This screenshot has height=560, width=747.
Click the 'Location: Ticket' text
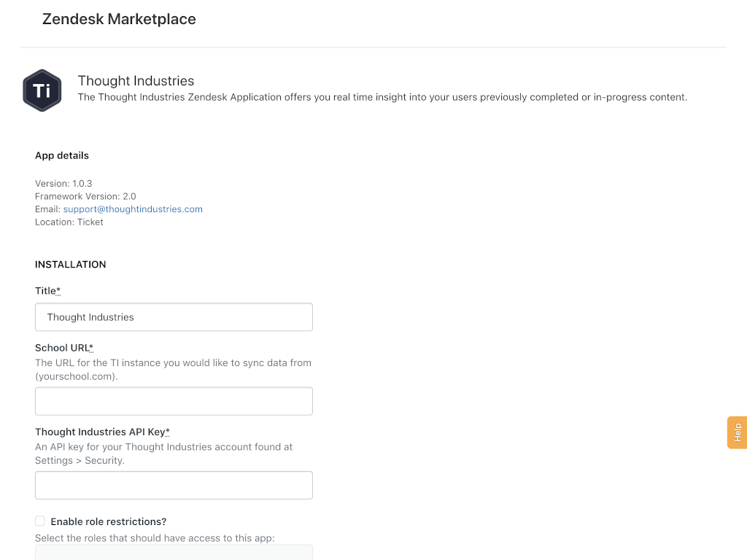pos(69,222)
